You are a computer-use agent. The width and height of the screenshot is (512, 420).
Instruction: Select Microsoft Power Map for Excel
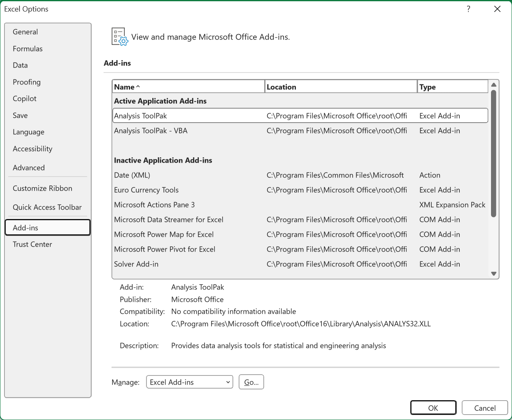pyautogui.click(x=300, y=234)
